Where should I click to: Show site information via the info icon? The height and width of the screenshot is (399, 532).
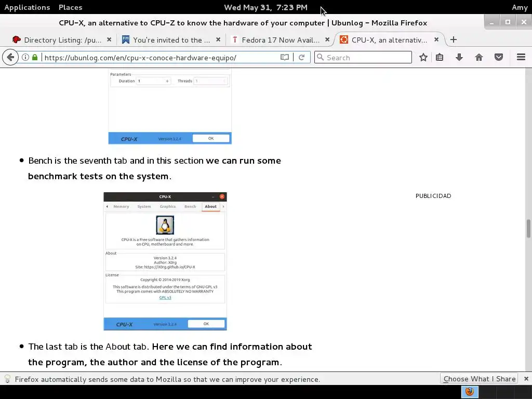25,57
